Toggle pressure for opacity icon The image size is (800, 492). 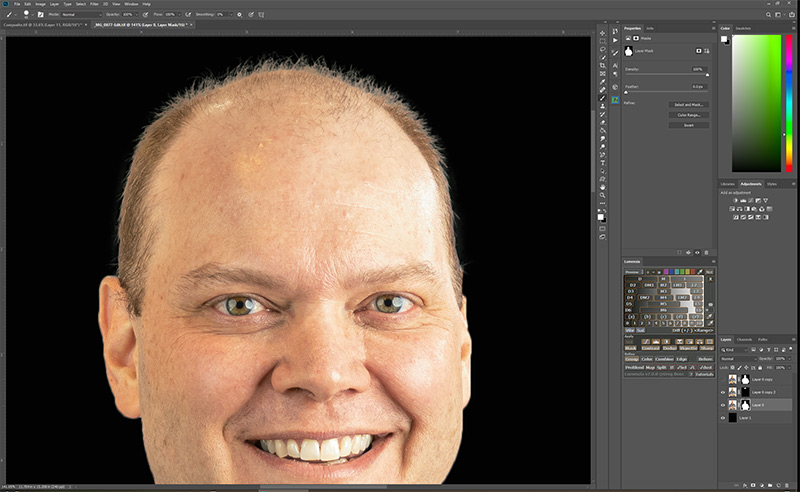point(145,15)
